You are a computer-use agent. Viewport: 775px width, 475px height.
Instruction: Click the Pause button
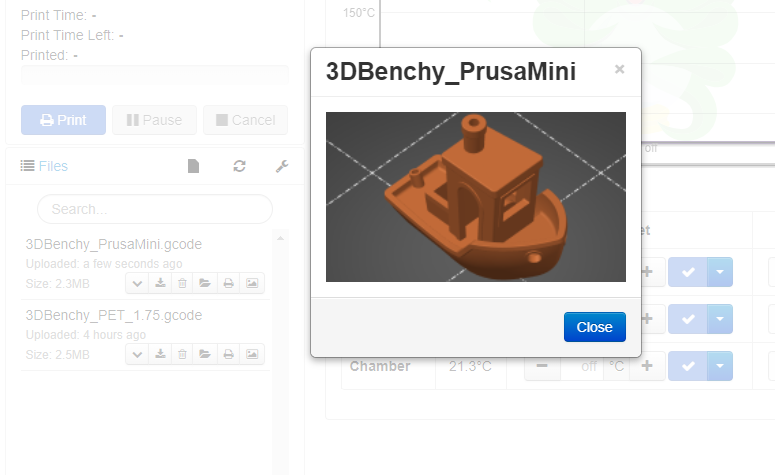154,120
